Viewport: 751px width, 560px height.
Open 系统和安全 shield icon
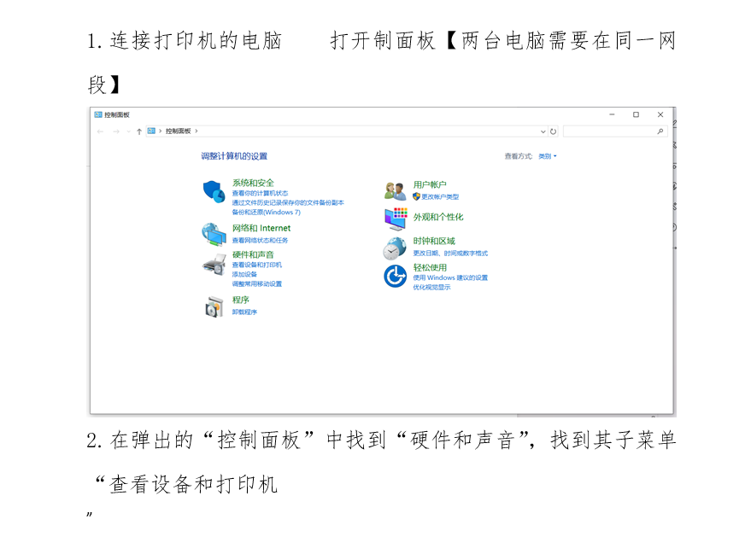[212, 191]
